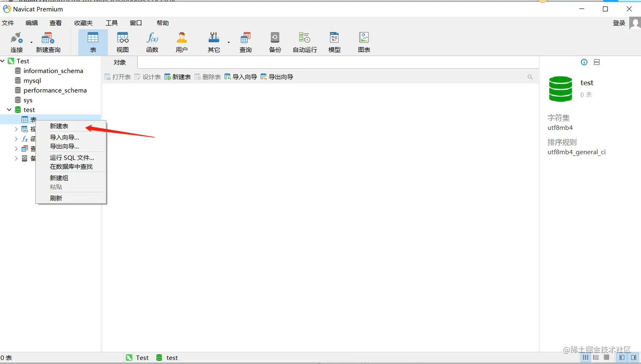Toggle the right information pane visibility
This screenshot has height=364, width=641.
(x=634, y=358)
